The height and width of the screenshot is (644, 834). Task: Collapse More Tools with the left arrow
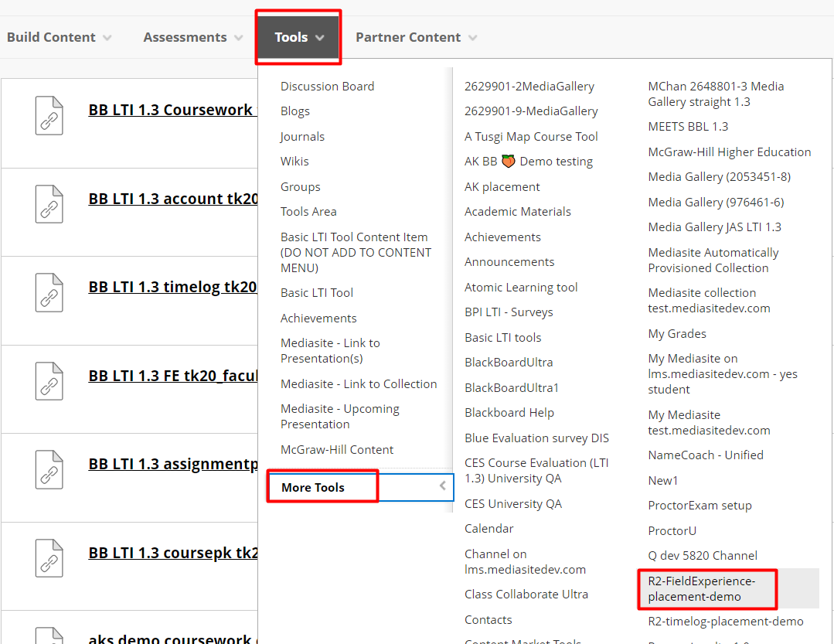coord(443,486)
